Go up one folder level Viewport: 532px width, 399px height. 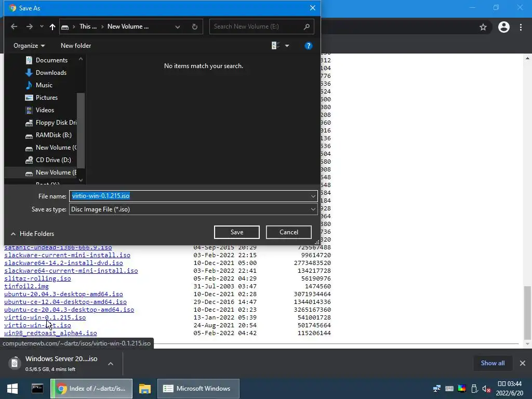pyautogui.click(x=52, y=26)
